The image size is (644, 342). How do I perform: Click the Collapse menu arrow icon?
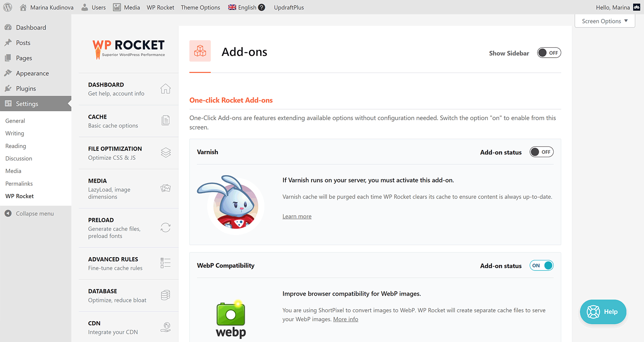(x=8, y=213)
